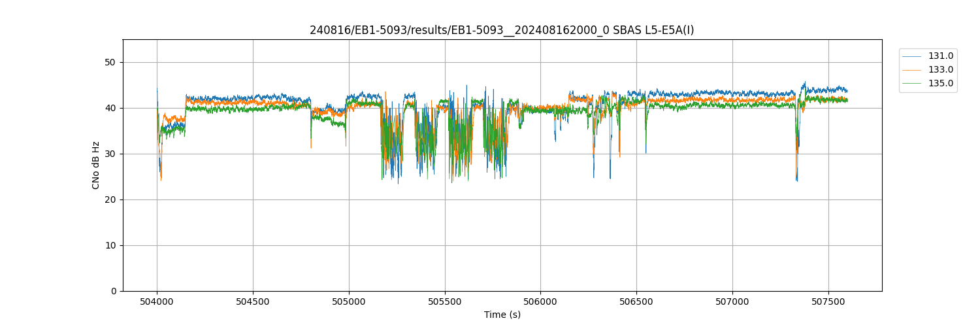This screenshot has width=980, height=327.
Task: Click the 135.0 legend entry label
Action: (x=940, y=84)
